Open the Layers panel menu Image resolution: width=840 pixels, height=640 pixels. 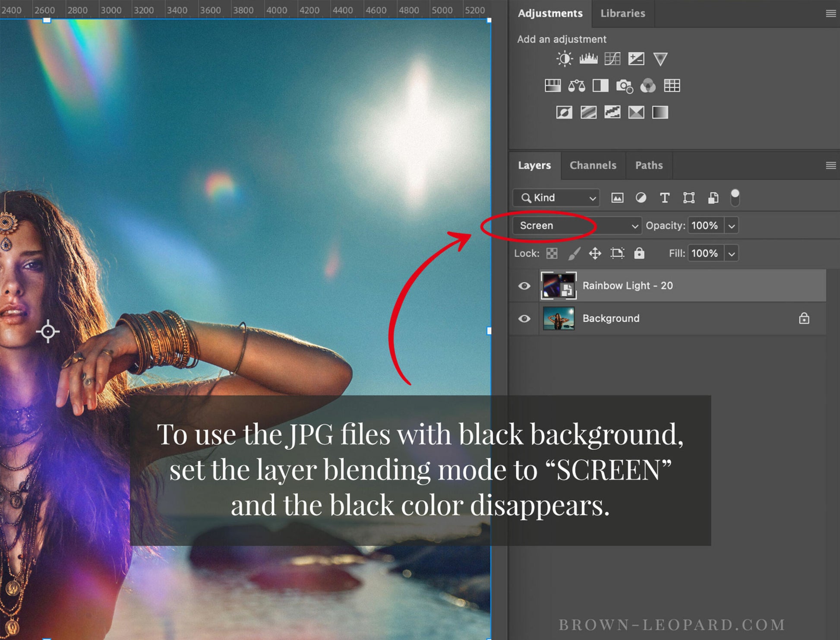pos(831,165)
